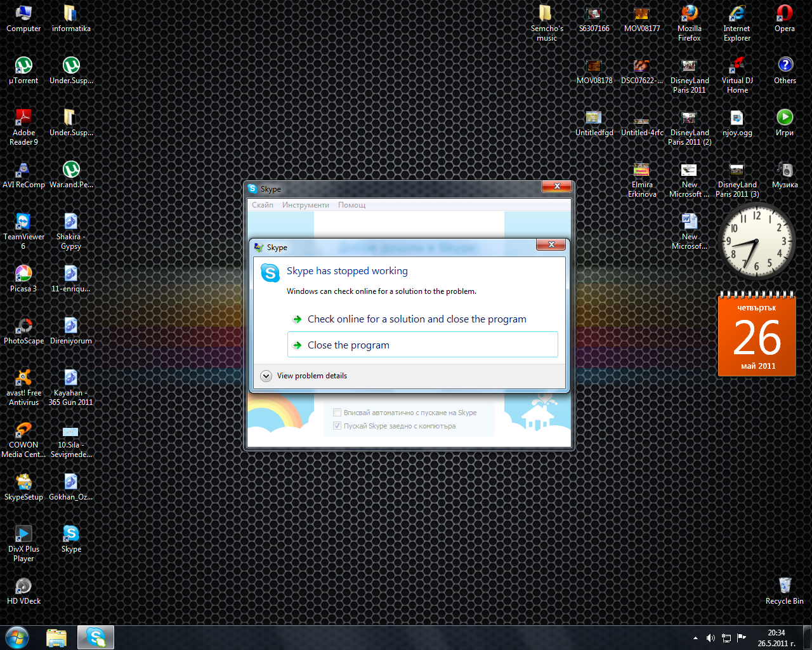Open the Инструменти menu

click(x=306, y=205)
